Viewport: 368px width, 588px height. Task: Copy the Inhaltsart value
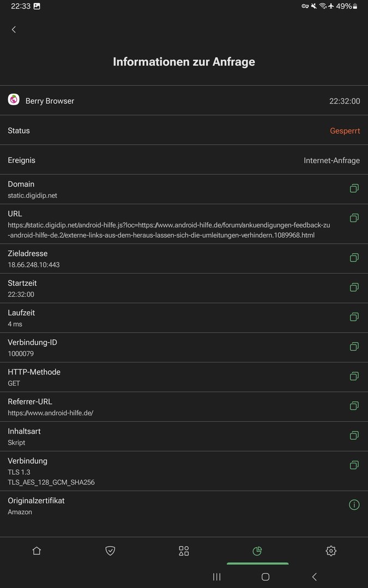point(354,435)
